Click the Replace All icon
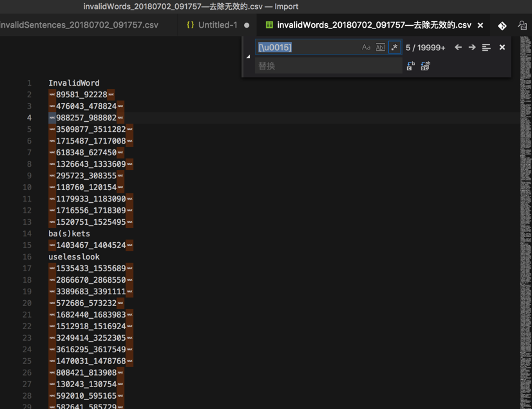 pos(426,66)
